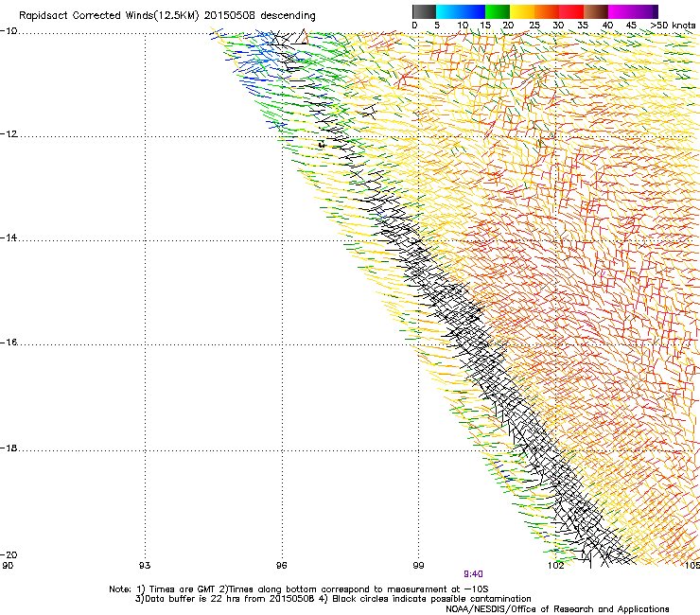Screen dimensions: 700x615
Task: Click the 90 longitude axis label
Action: coord(8,566)
